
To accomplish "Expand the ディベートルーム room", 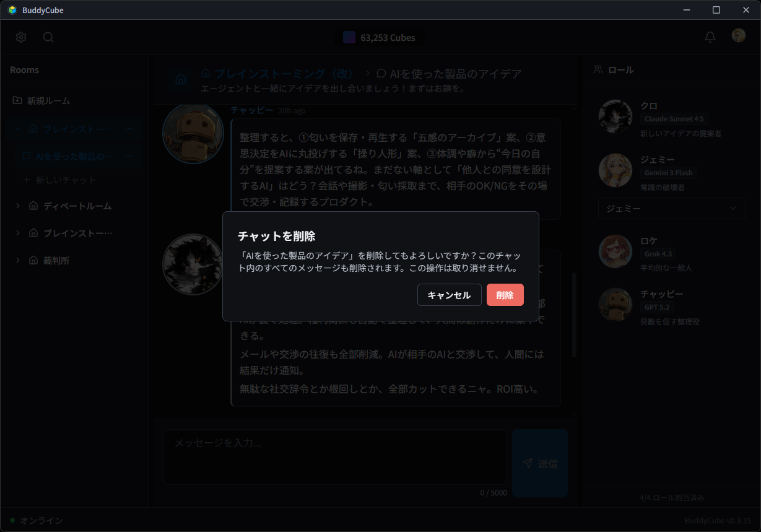I will pyautogui.click(x=17, y=206).
